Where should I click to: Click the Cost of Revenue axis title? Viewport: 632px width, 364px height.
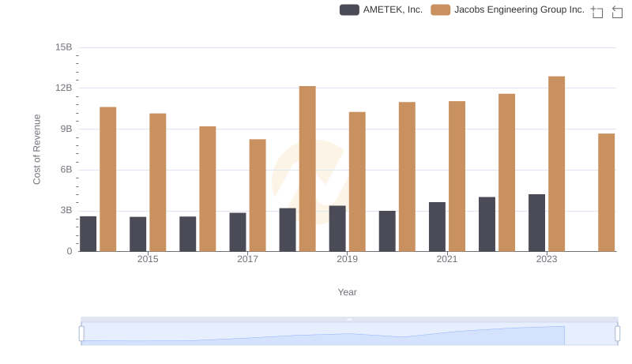[36, 149]
